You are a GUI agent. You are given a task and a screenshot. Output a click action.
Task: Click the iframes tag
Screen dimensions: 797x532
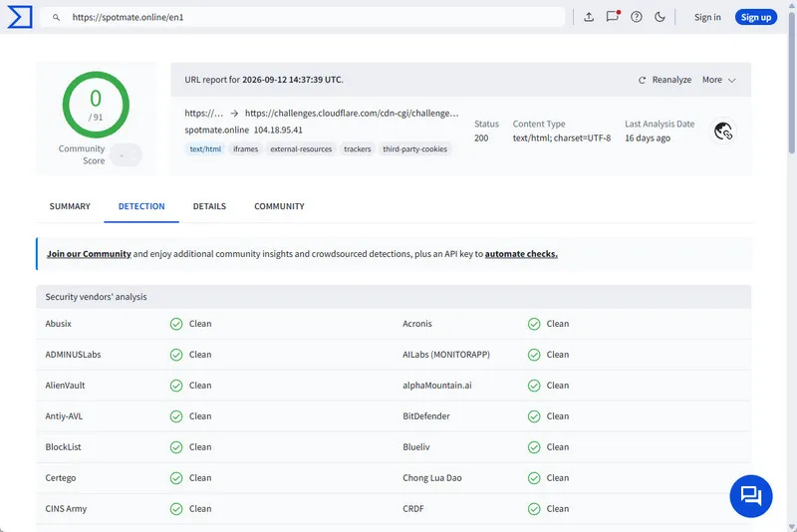click(245, 148)
